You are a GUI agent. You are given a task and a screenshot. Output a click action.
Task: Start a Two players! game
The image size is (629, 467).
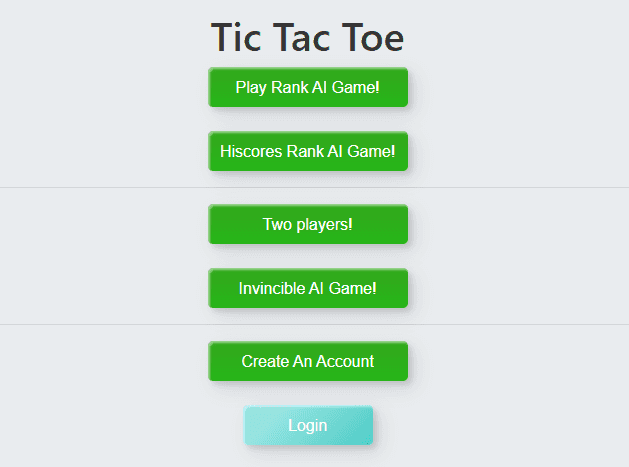click(x=308, y=224)
